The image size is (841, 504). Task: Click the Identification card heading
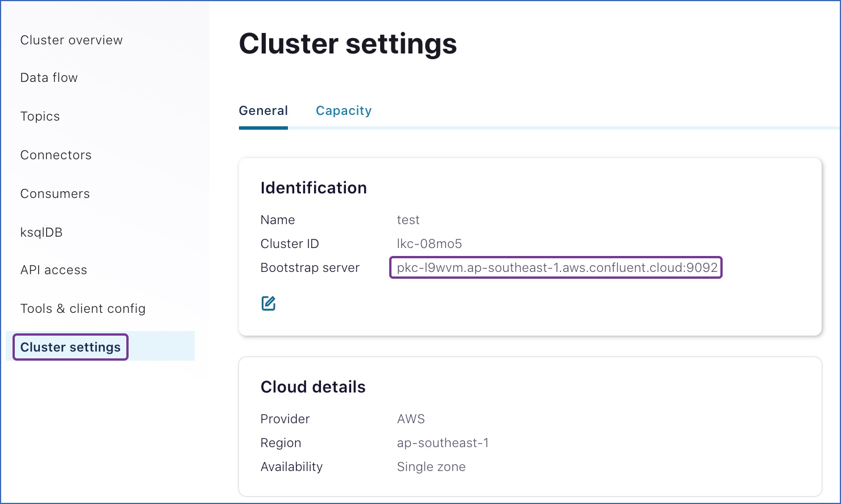click(x=314, y=188)
